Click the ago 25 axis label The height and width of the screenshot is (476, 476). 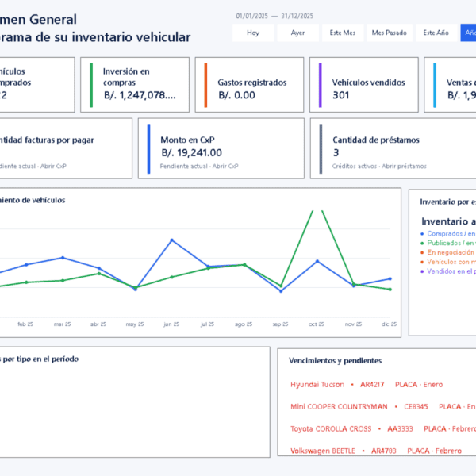[244, 324]
